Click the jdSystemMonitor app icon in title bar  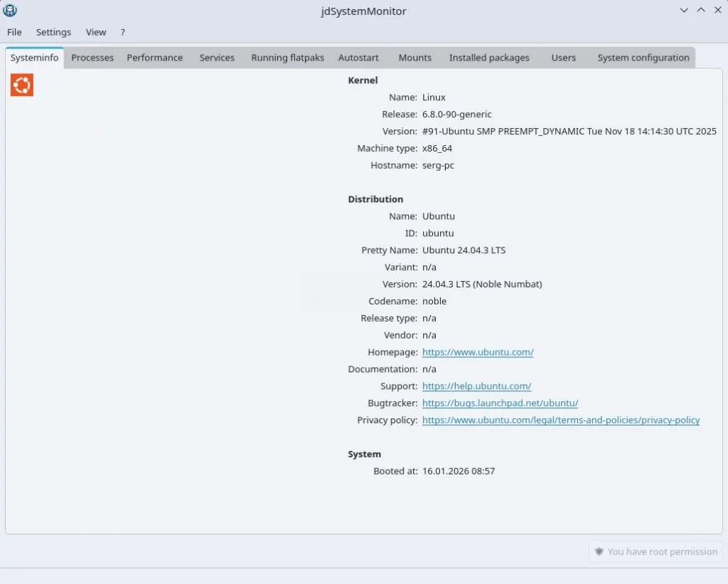(10, 11)
